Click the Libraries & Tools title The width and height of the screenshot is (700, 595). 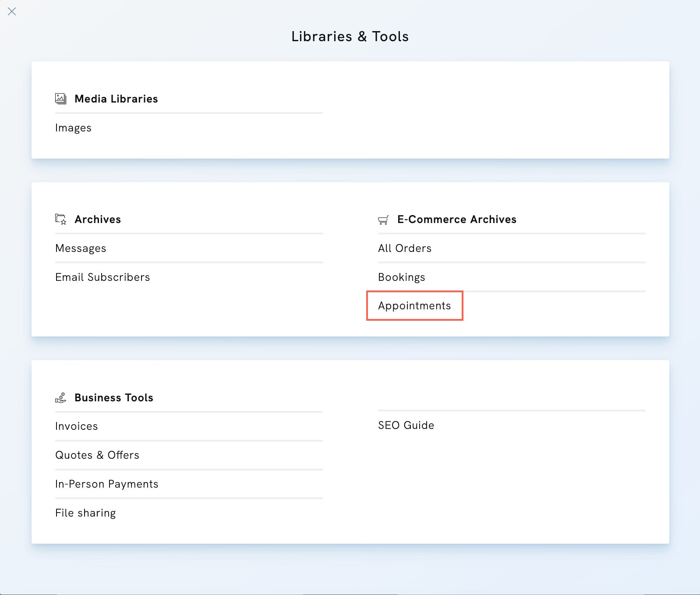350,36
